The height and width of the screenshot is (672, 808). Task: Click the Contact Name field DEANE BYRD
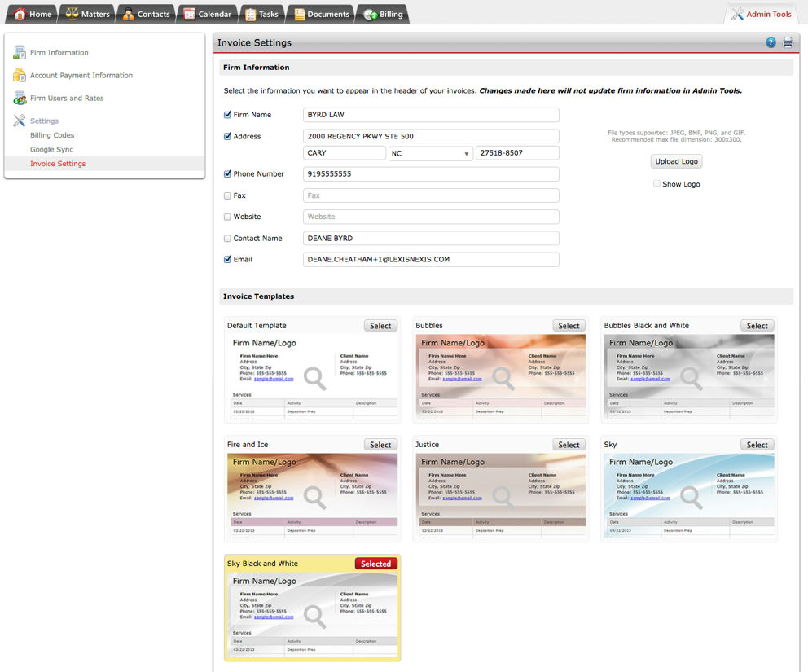pyautogui.click(x=431, y=238)
